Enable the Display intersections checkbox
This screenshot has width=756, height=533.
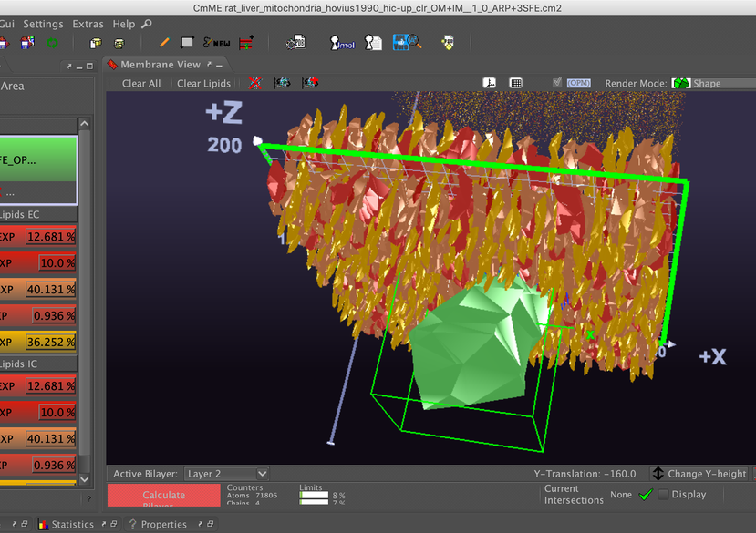(663, 494)
